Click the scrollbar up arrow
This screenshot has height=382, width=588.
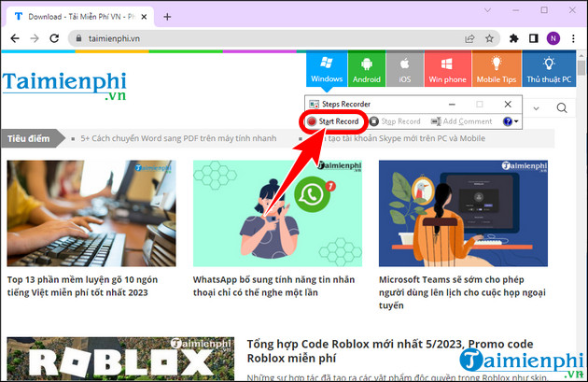(581, 55)
